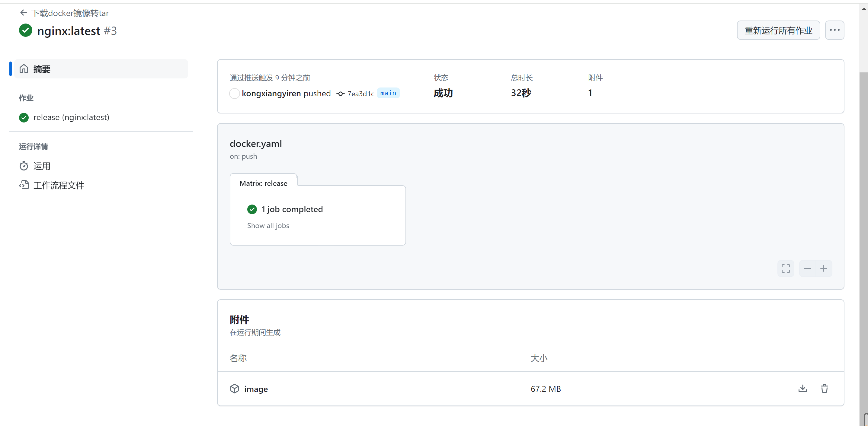The width and height of the screenshot is (868, 426).
Task: Expand Show all jobs
Action: coord(268,226)
